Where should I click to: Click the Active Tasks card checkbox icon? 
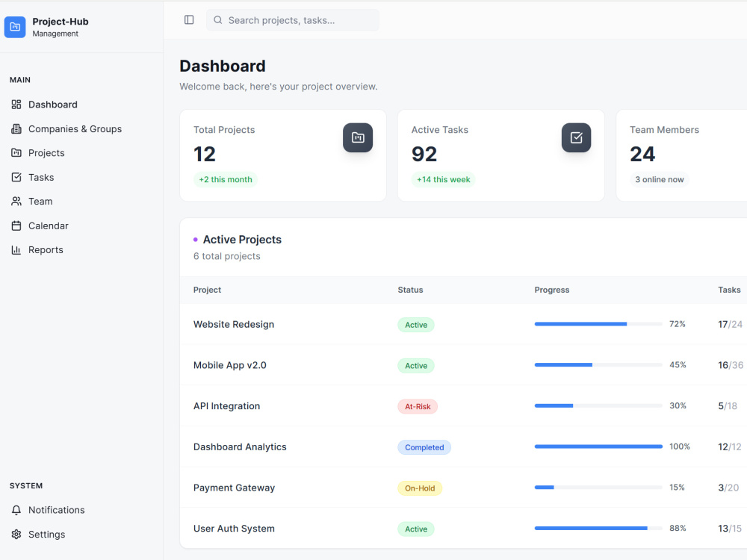pos(576,137)
